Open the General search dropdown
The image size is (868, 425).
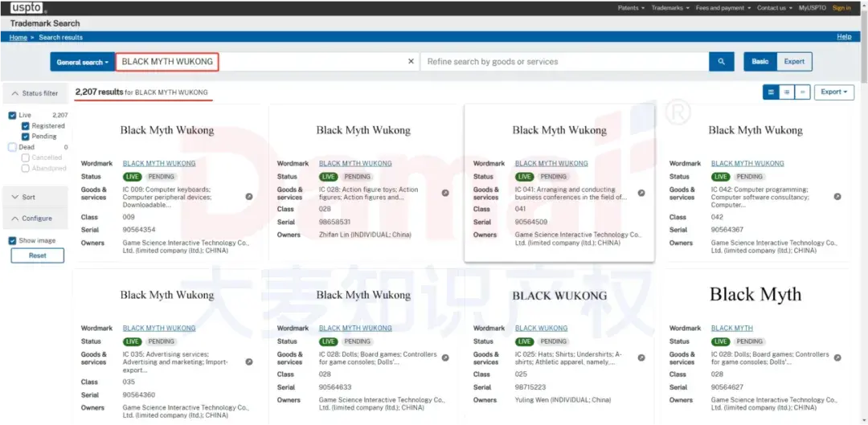click(x=83, y=62)
